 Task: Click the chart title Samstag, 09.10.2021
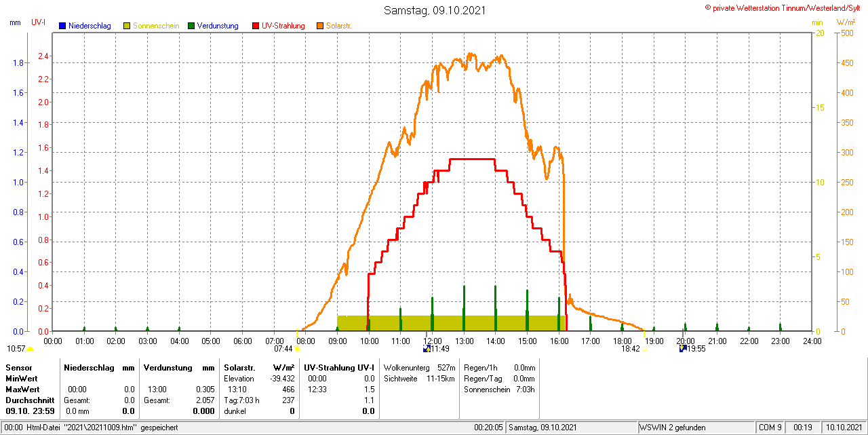(x=435, y=10)
